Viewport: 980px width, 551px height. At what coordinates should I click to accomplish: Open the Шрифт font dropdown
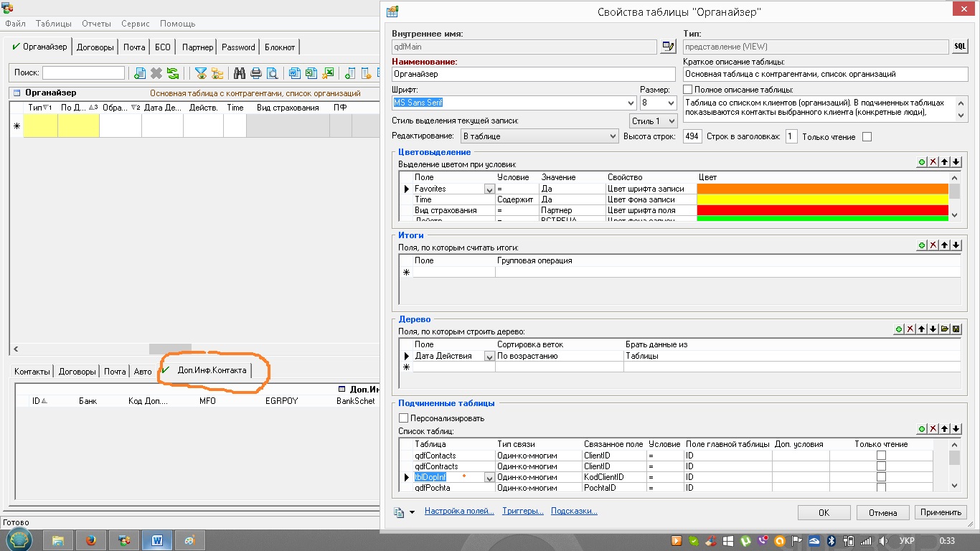coord(631,103)
